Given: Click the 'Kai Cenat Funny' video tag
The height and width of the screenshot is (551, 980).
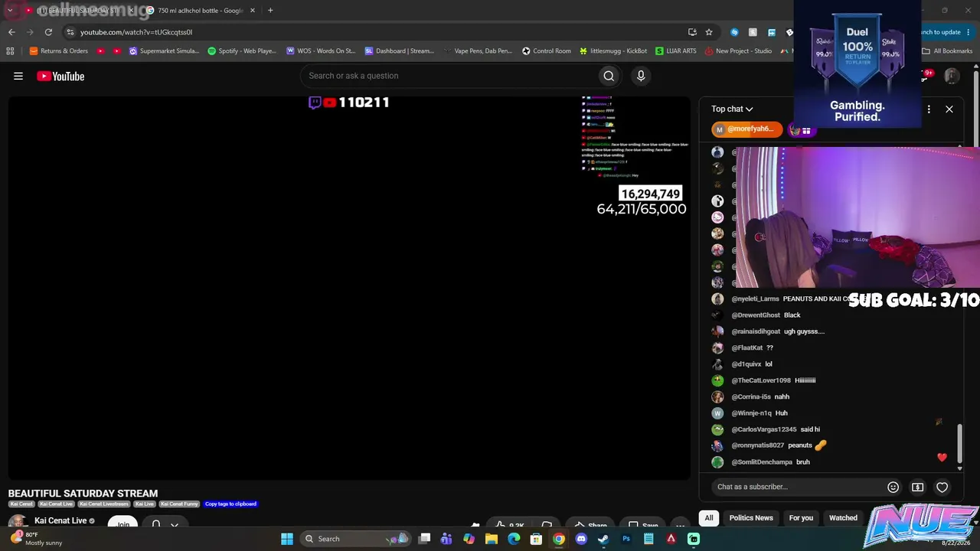Looking at the screenshot, I should click(x=180, y=504).
